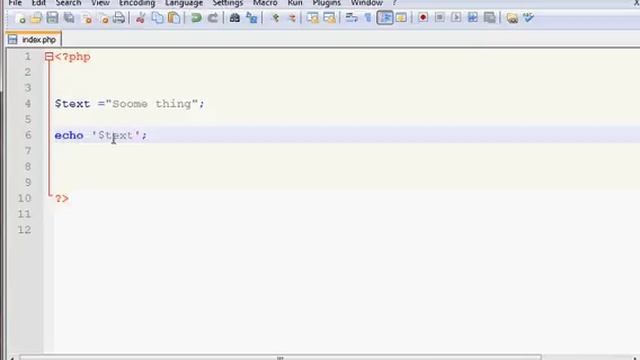The image size is (640, 360).
Task: Open the Run menu
Action: click(x=295, y=3)
